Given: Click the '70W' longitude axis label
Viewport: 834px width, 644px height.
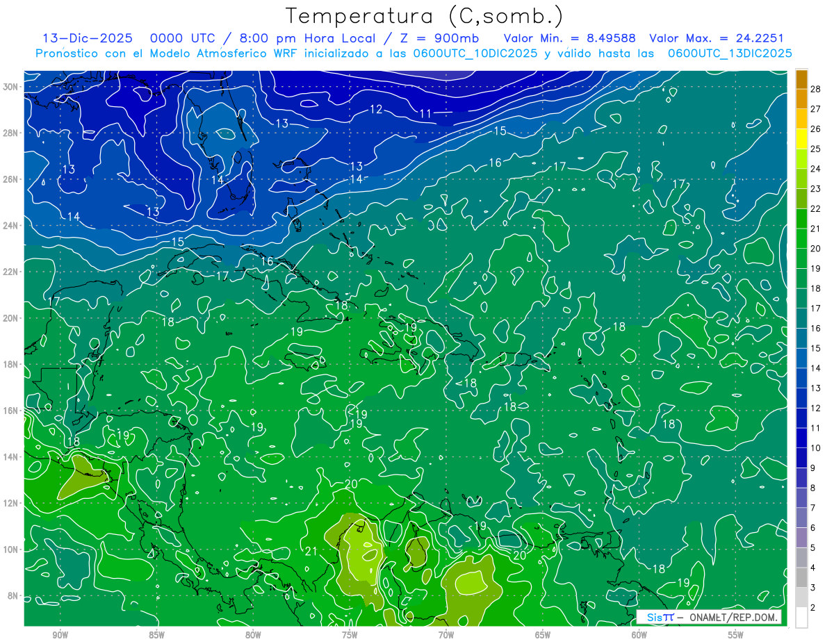Looking at the screenshot, I should coord(446,635).
